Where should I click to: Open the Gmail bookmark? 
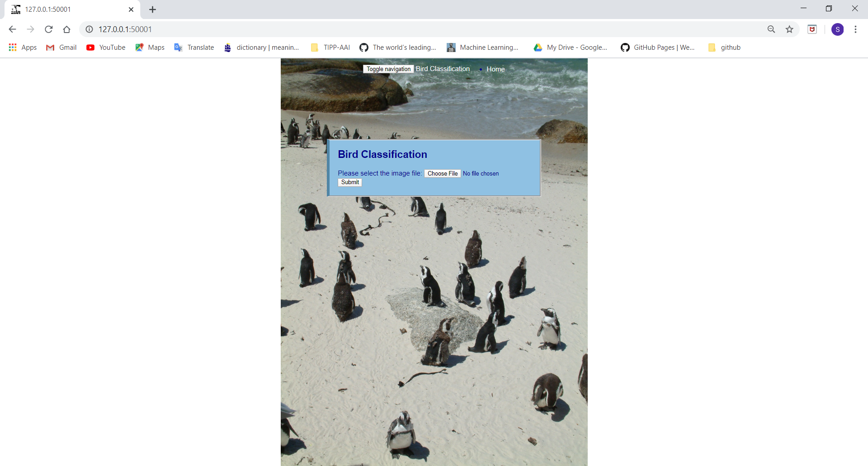point(61,48)
